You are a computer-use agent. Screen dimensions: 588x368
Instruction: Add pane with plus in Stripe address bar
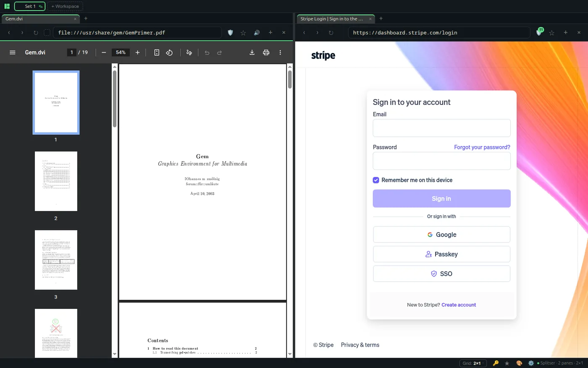(566, 32)
